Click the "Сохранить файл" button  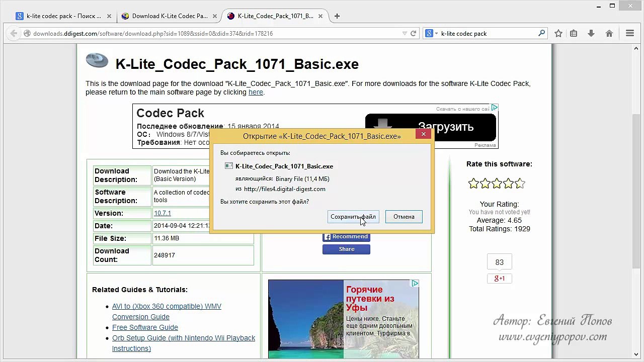pyautogui.click(x=353, y=217)
